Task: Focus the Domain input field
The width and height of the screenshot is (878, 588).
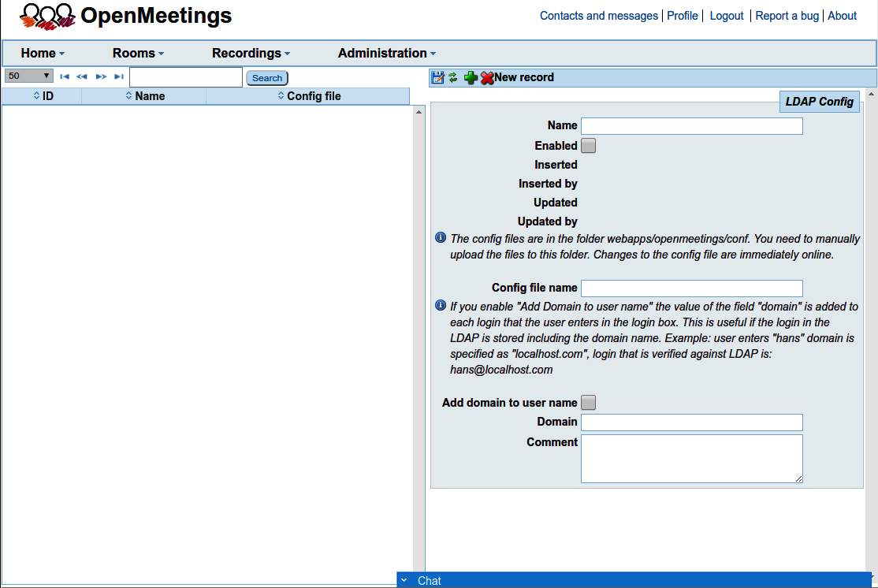Action: (x=691, y=422)
